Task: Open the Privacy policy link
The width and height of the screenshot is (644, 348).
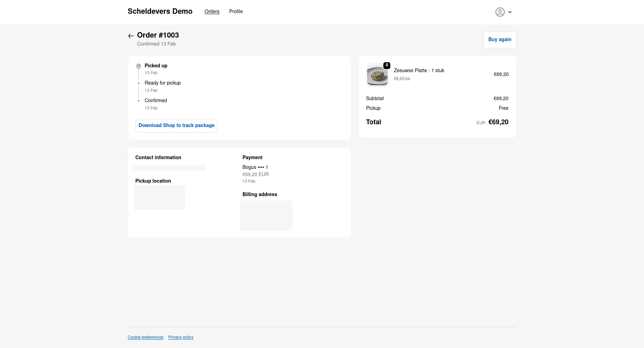Action: pos(181,337)
